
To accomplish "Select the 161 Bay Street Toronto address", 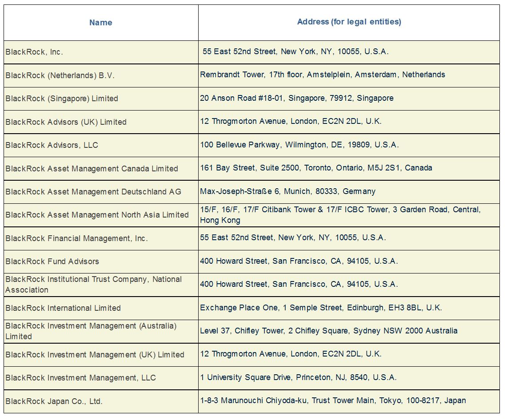I will coord(349,169).
